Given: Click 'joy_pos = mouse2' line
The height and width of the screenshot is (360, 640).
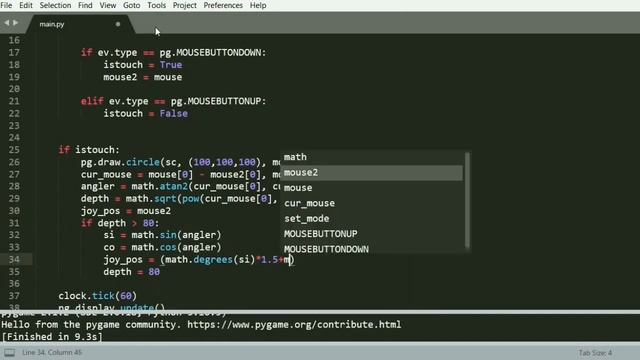Looking at the screenshot, I should click(126, 211).
